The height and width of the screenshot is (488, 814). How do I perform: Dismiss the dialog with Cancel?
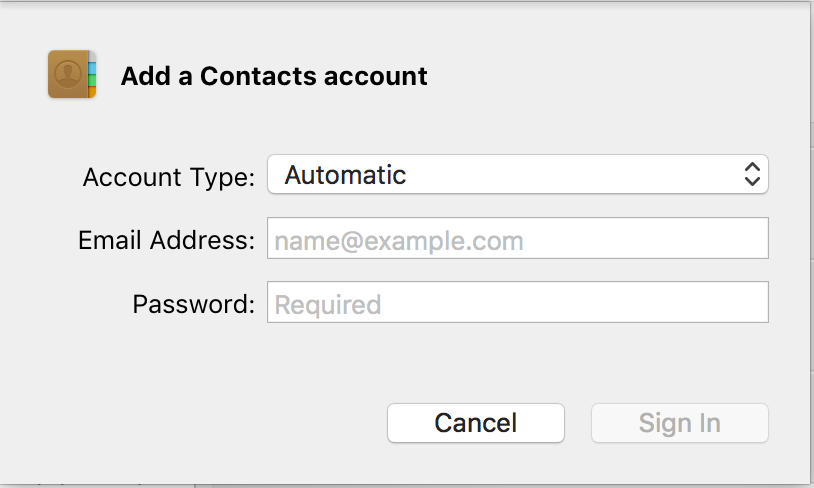point(476,423)
